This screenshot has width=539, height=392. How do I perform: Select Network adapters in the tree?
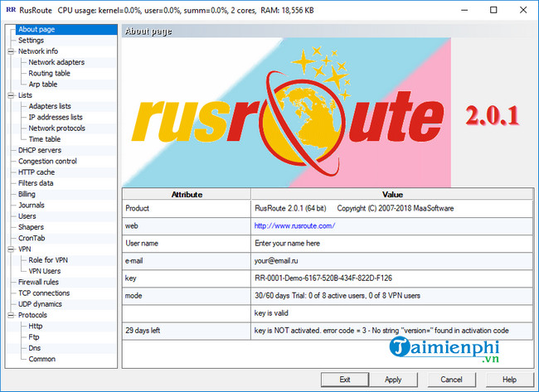point(56,62)
